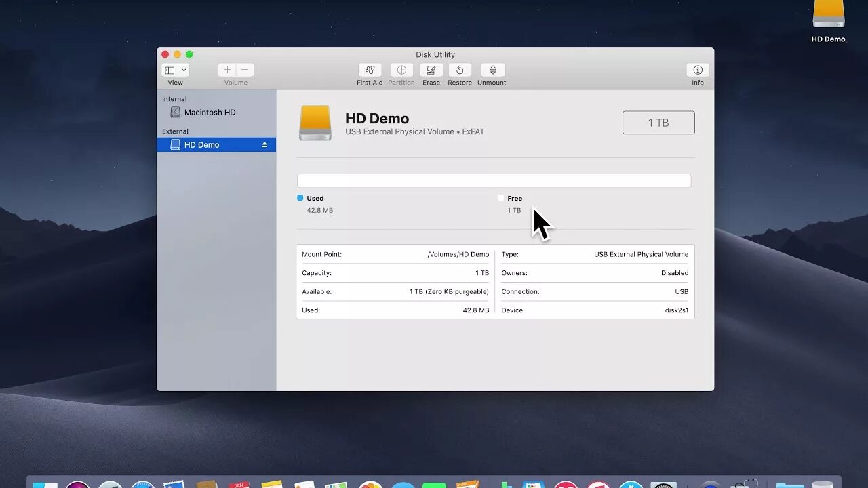Click the disk usage bar

click(x=494, y=180)
